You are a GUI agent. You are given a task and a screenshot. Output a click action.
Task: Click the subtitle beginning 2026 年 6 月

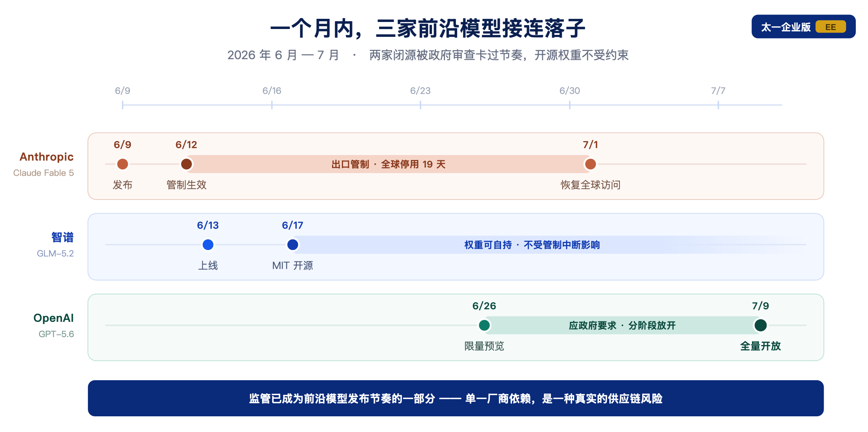[x=428, y=55]
